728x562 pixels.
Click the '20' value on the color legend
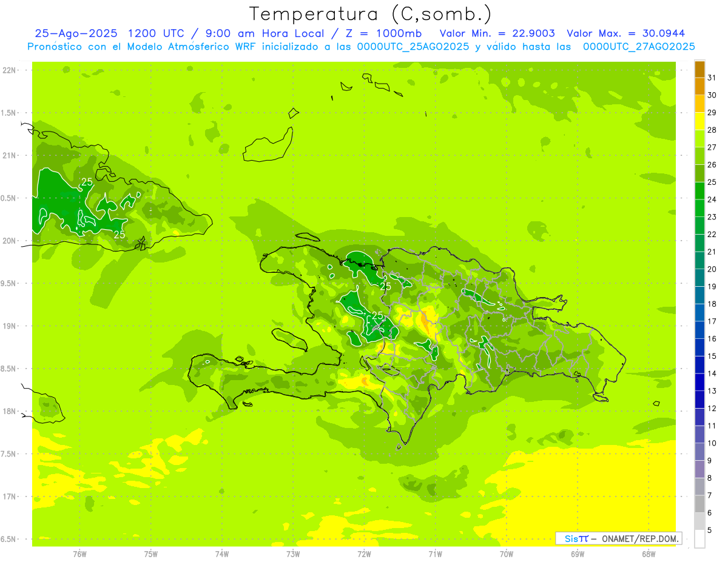point(712,269)
